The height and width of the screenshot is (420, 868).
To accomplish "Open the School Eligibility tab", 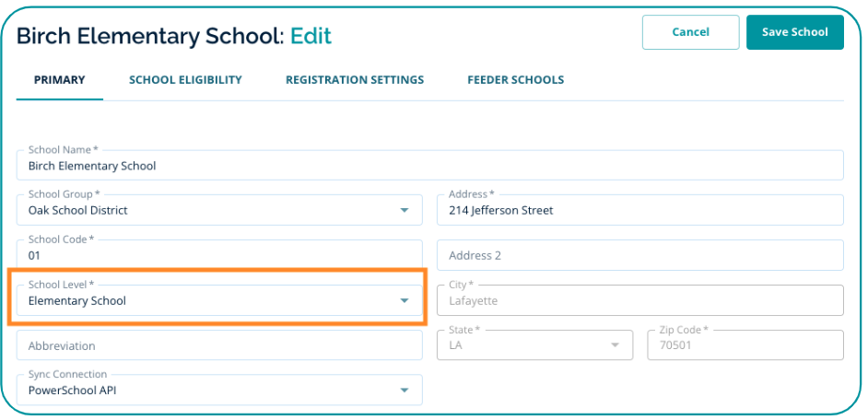I will 185,80.
